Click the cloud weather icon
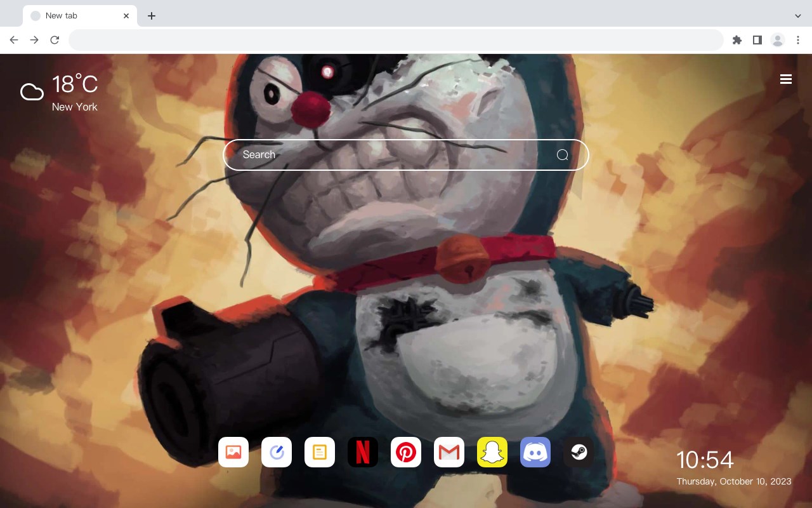The height and width of the screenshot is (508, 812). [x=32, y=92]
